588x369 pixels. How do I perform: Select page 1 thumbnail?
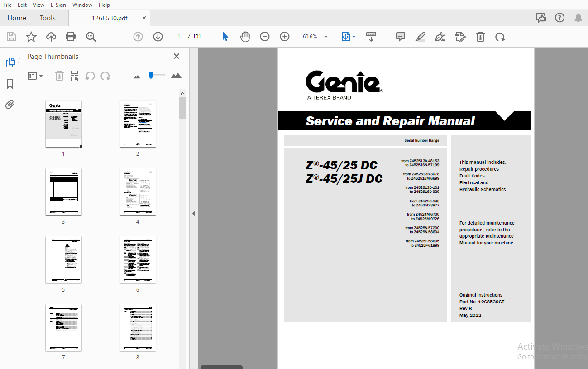coord(63,124)
